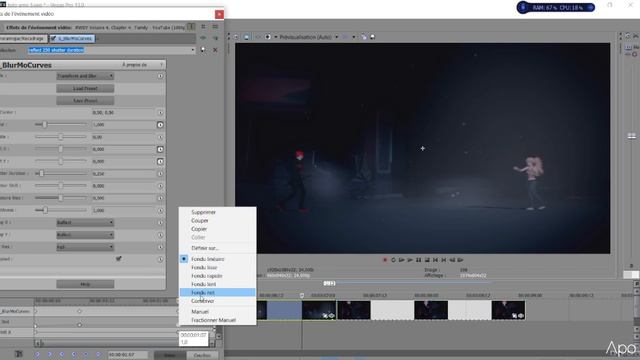
Task: Toggle animation clock for Exposure Bias
Action: coord(160,198)
